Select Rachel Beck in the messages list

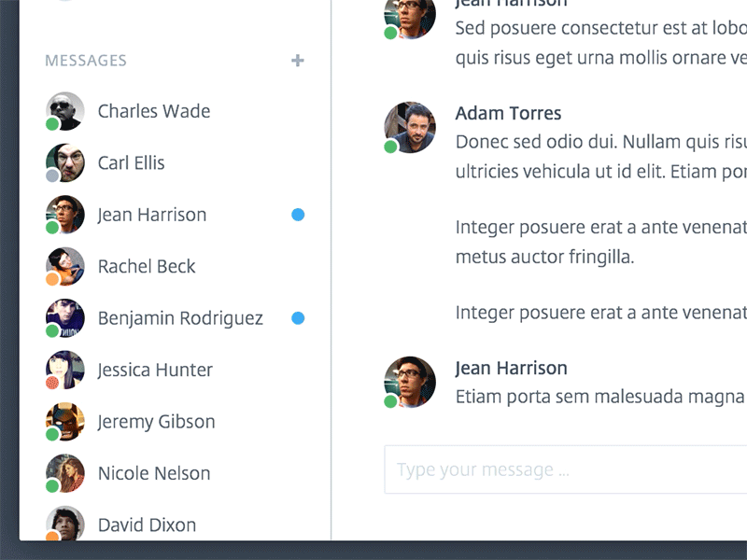click(147, 266)
